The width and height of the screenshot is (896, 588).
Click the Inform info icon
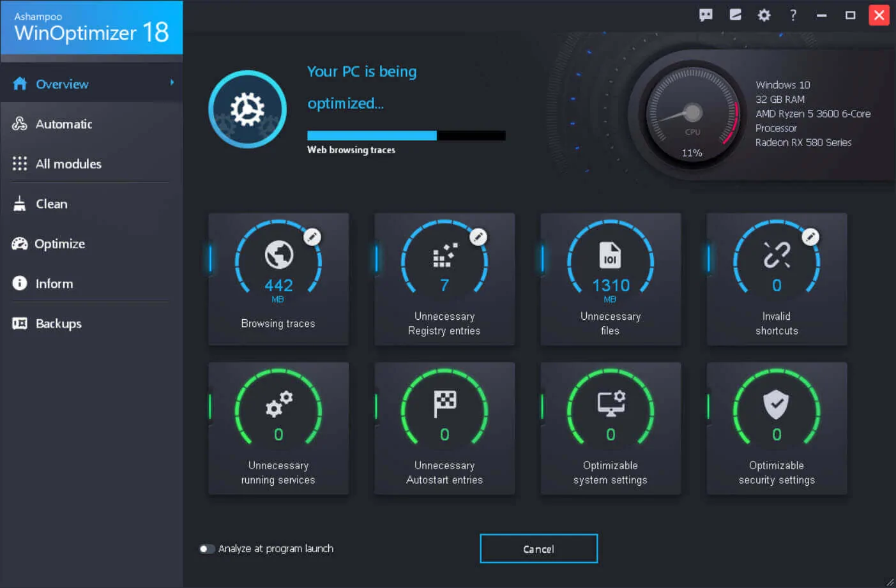point(20,283)
